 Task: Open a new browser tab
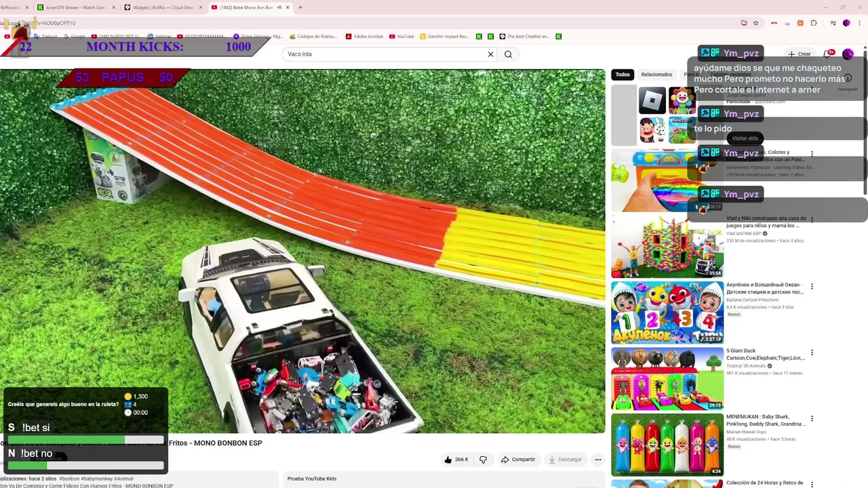300,7
